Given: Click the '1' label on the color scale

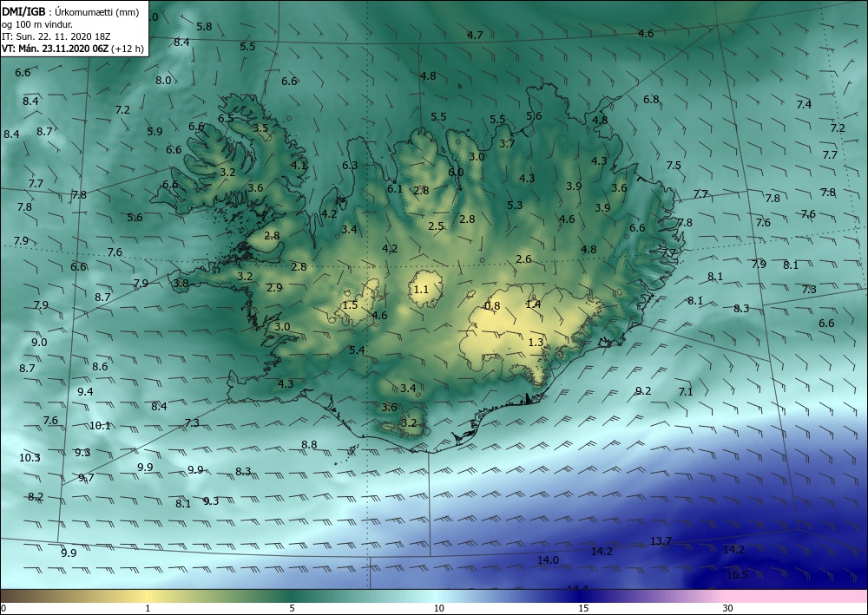Looking at the screenshot, I should click(x=148, y=609).
